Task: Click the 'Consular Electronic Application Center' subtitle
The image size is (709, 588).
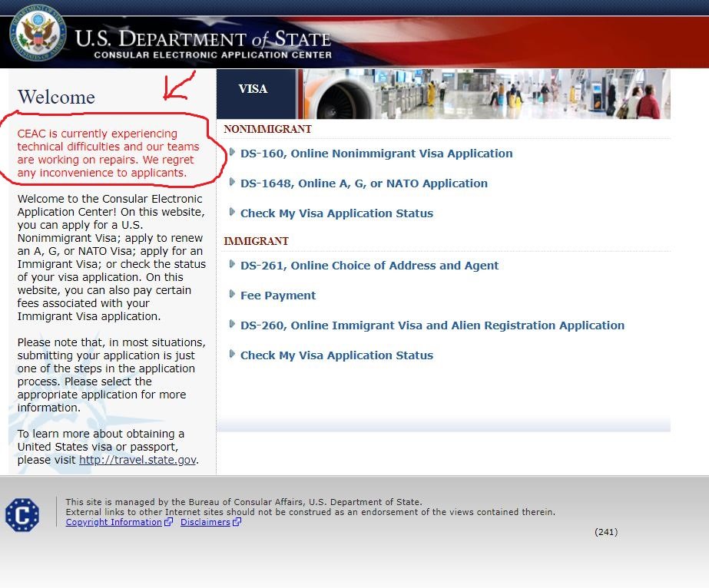Action: [213, 55]
